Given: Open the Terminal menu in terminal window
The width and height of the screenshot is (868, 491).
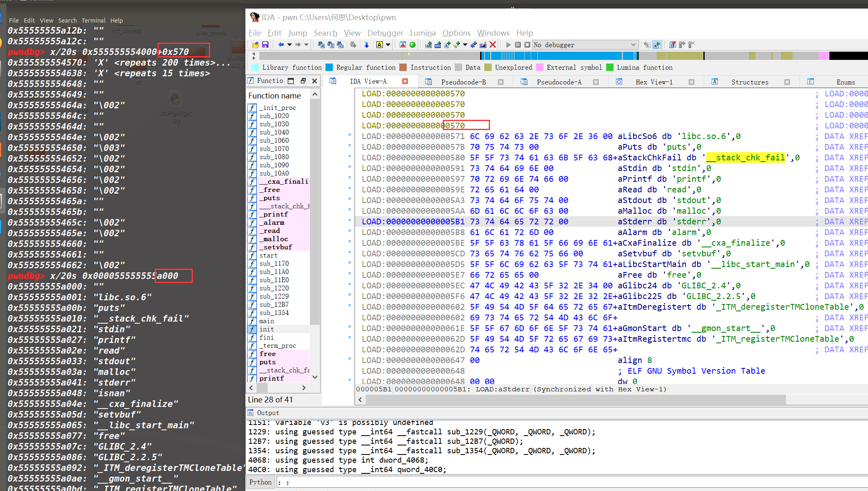Looking at the screenshot, I should point(94,20).
